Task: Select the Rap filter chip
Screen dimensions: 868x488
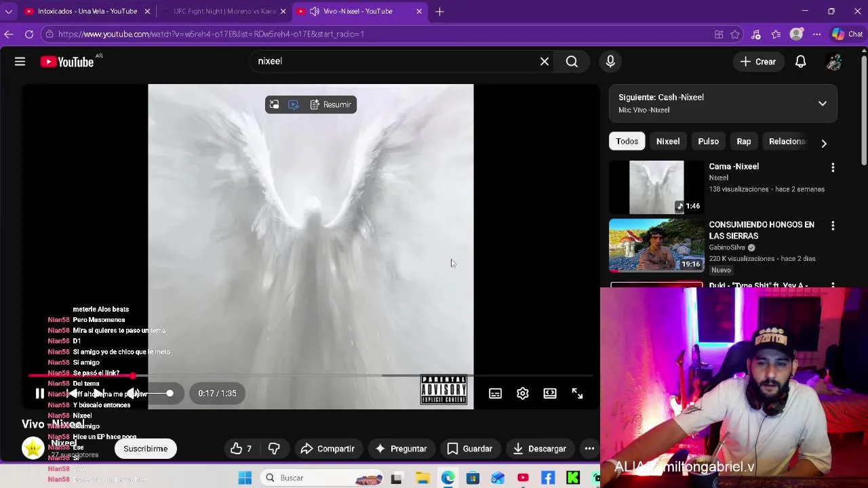Action: click(x=744, y=142)
